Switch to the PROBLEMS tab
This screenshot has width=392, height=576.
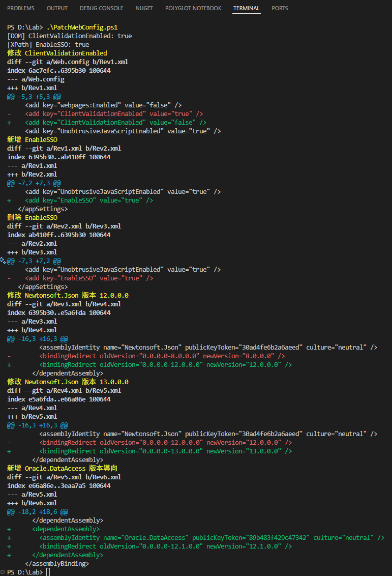21,8
